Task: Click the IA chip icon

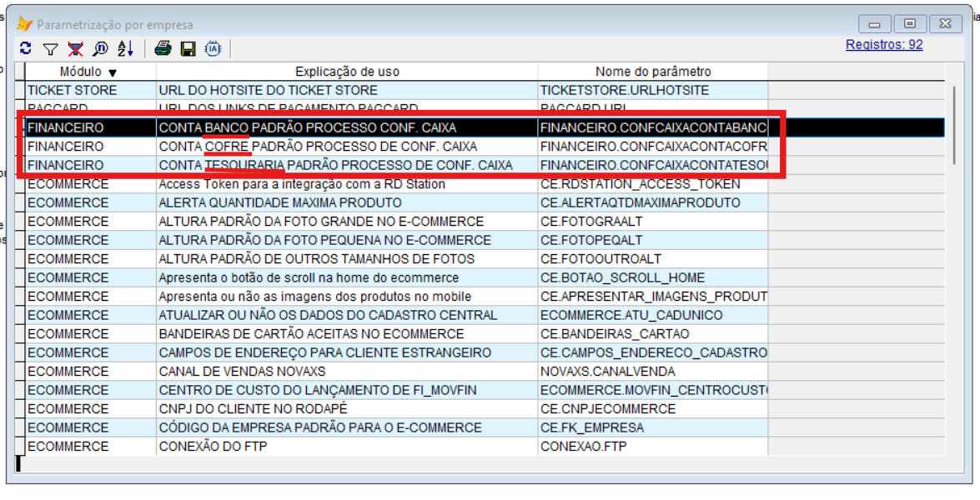Action: (x=214, y=49)
